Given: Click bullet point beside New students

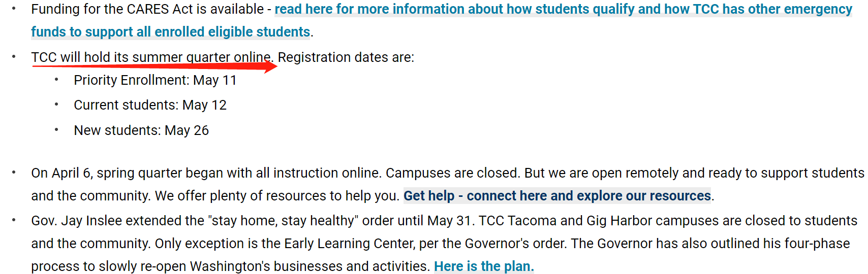Looking at the screenshot, I should click(56, 130).
